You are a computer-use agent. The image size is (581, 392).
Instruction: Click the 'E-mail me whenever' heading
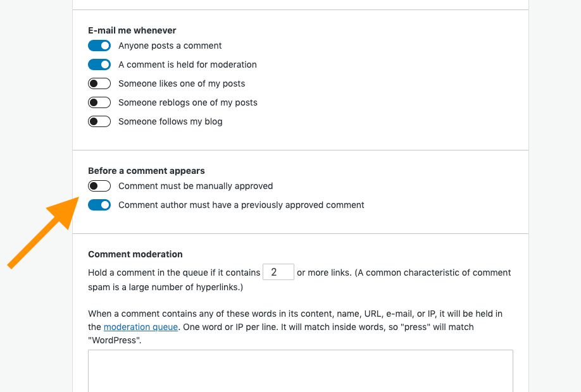pyautogui.click(x=132, y=30)
